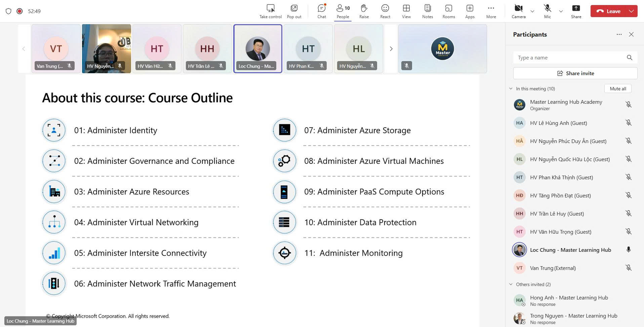Click the Administer Monitoring icon
This screenshot has width=644, height=327.
(x=284, y=253)
